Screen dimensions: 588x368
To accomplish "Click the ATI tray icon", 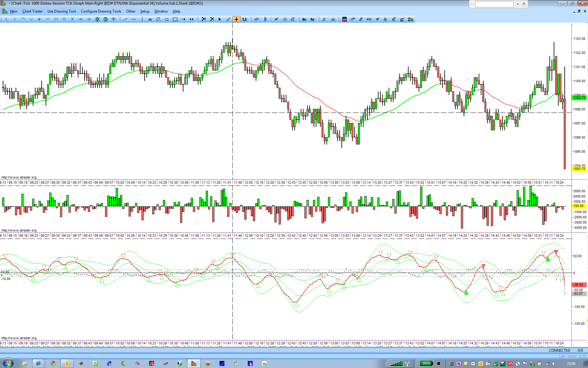I will [510, 364].
